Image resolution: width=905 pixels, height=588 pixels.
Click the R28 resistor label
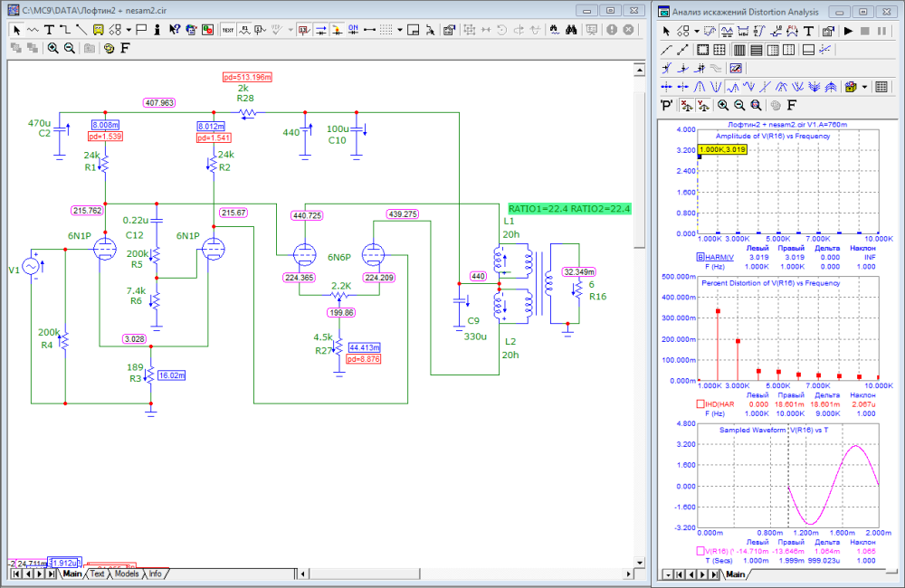pyautogui.click(x=244, y=97)
